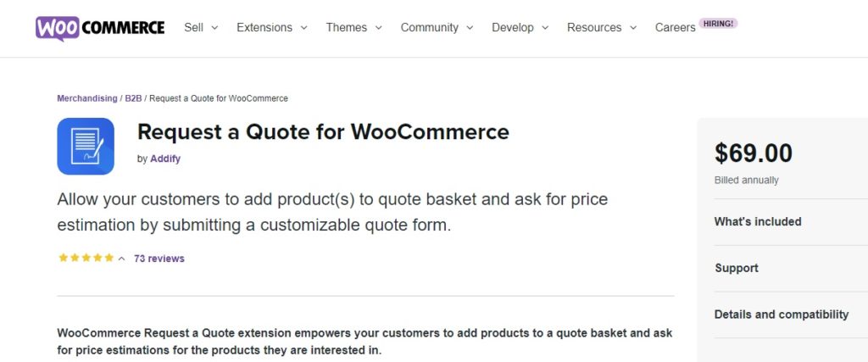Click the HIRING! badge next to Careers
This screenshot has width=868, height=362.
pos(718,23)
